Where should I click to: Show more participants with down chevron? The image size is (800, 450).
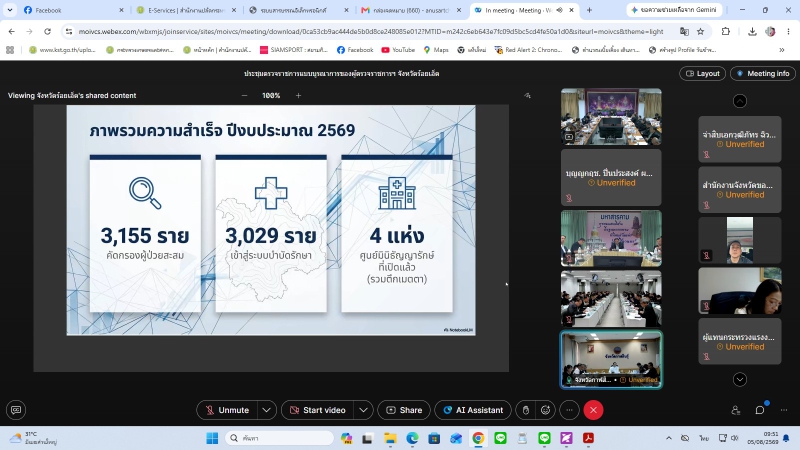740,380
